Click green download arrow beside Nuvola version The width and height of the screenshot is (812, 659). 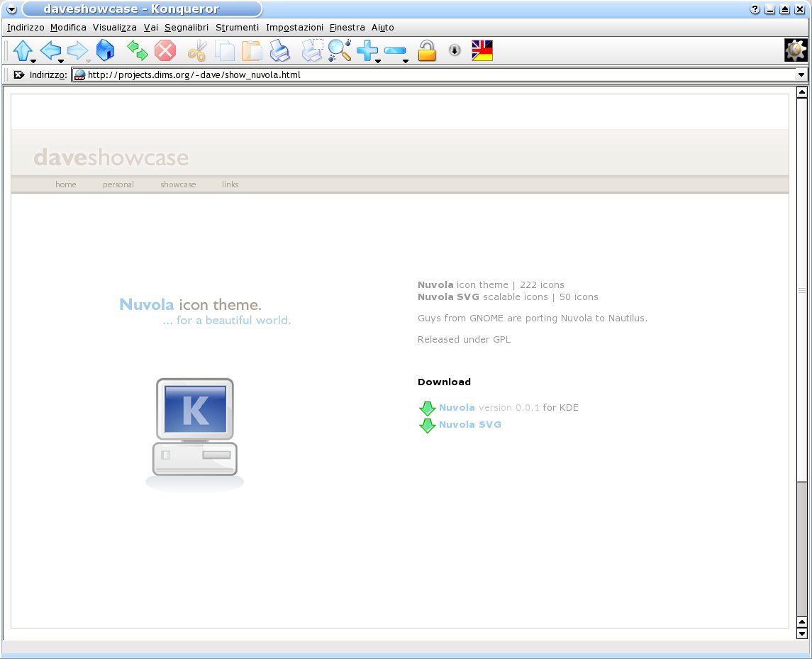(x=427, y=409)
